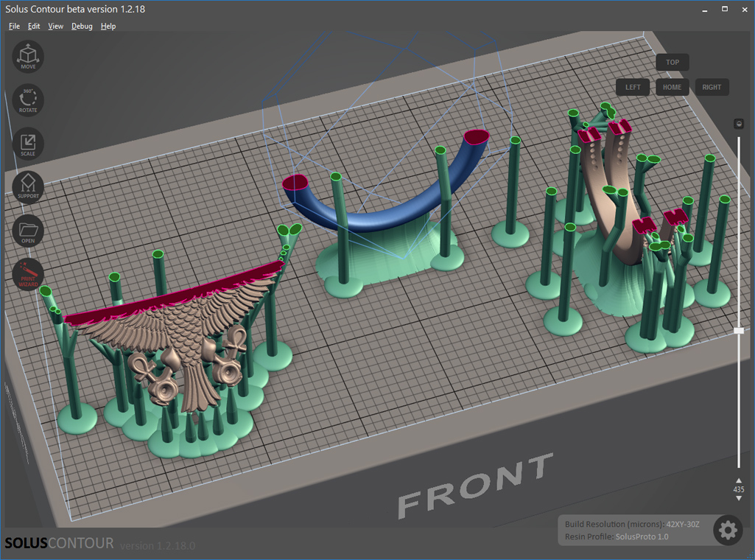
Task: Reset camera with the HOME button
Action: click(x=672, y=87)
